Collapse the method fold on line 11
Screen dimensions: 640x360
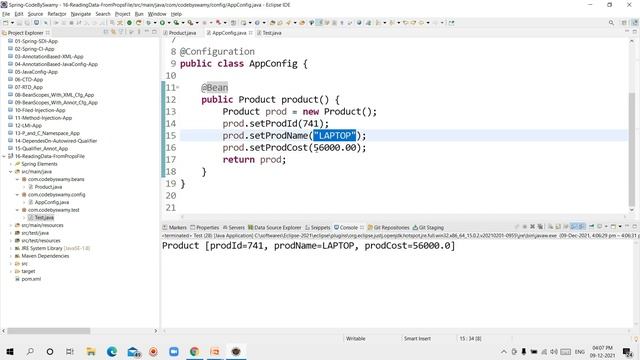pyautogui.click(x=178, y=87)
